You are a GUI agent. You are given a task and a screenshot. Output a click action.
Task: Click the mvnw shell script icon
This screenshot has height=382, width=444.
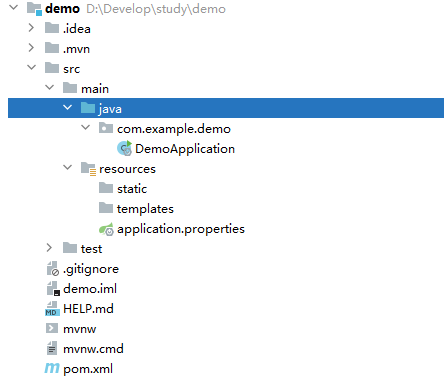coord(52,328)
